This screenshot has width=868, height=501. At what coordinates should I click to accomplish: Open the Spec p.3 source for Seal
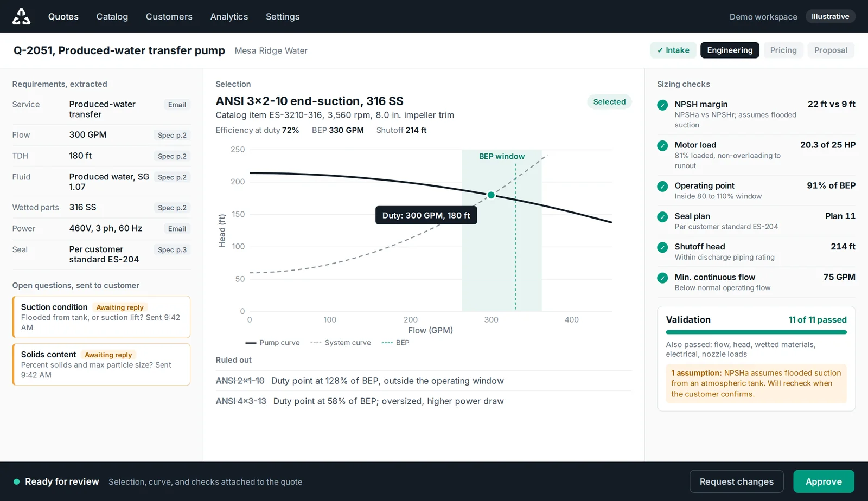coord(172,249)
